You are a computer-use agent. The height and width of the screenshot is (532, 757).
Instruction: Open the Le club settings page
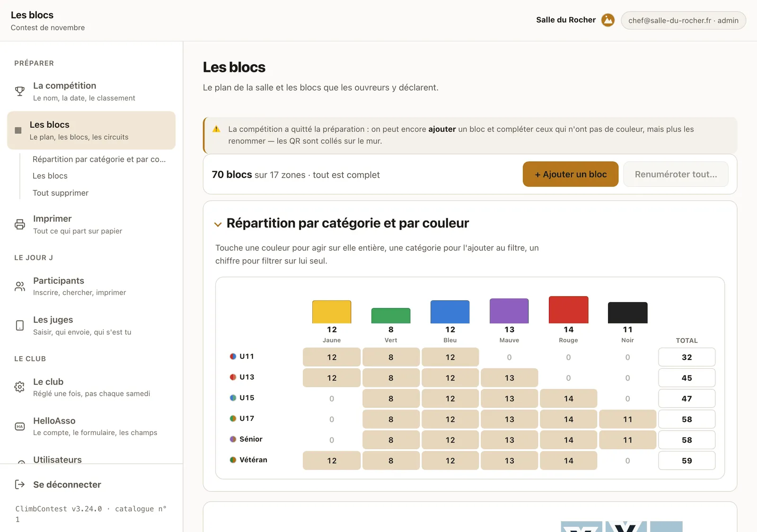coord(91,387)
